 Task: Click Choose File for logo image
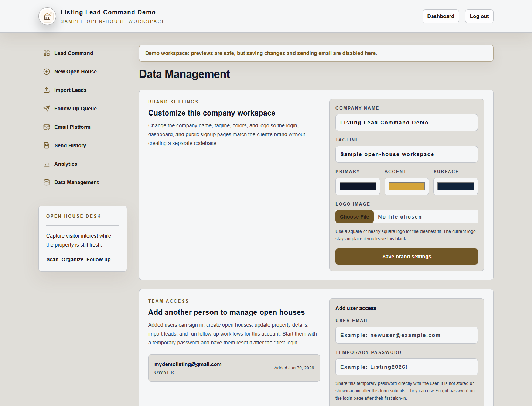pos(354,217)
